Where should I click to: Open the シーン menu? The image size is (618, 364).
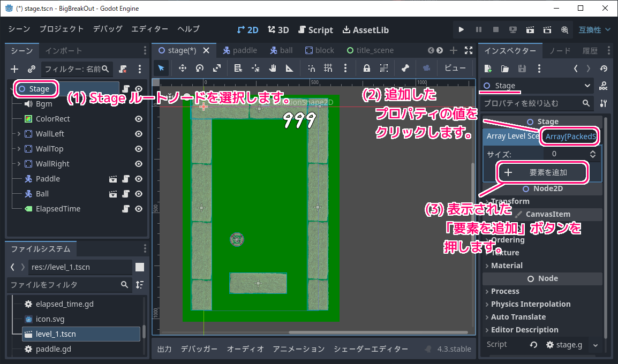[x=19, y=29]
